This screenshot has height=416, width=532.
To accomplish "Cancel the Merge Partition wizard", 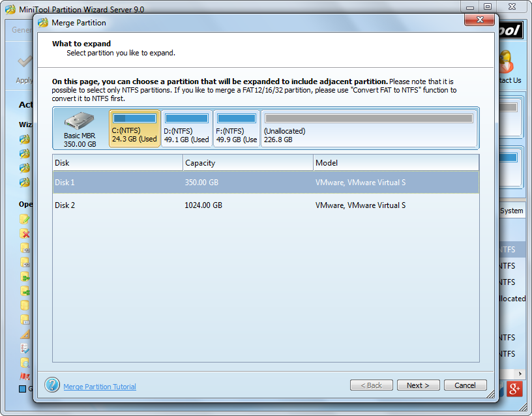I will coord(465,385).
